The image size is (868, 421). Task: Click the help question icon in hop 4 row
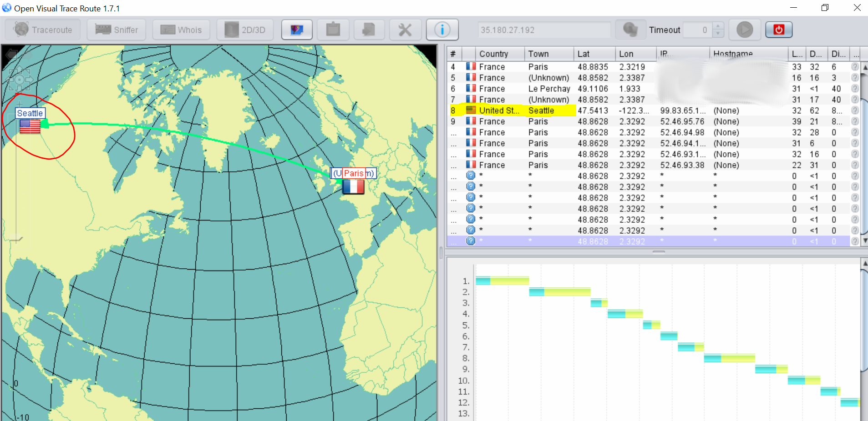click(855, 67)
